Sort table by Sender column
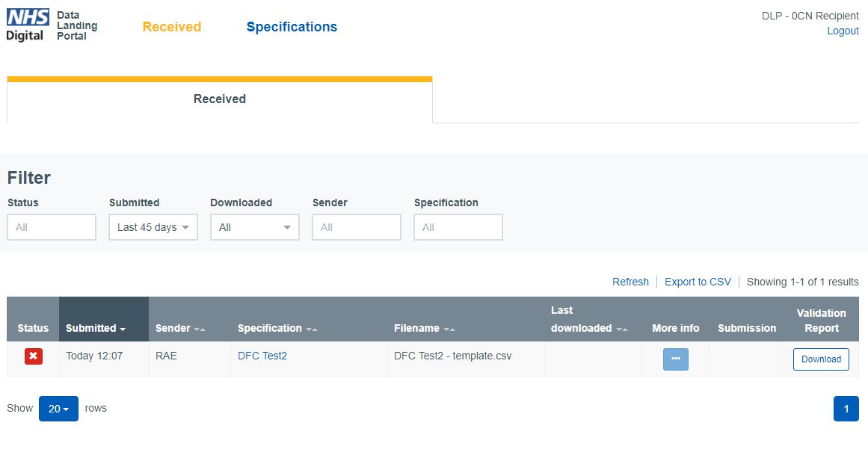This screenshot has height=461, width=868. point(180,328)
